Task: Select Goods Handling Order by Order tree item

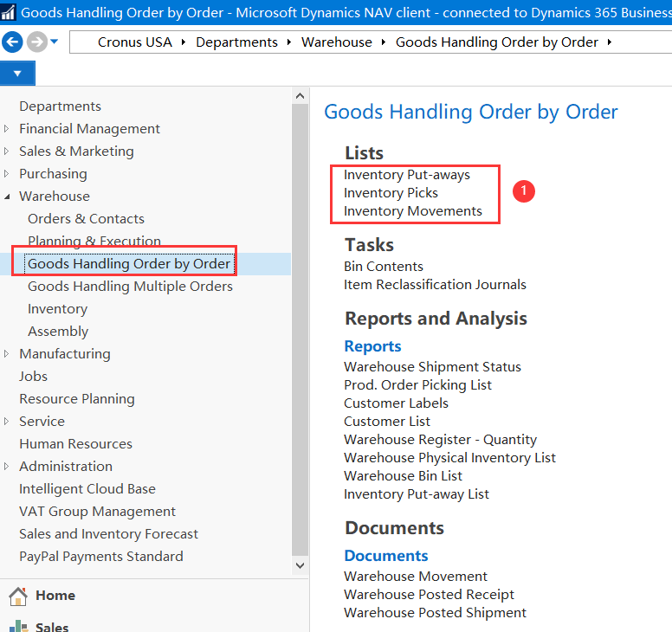Action: [129, 263]
